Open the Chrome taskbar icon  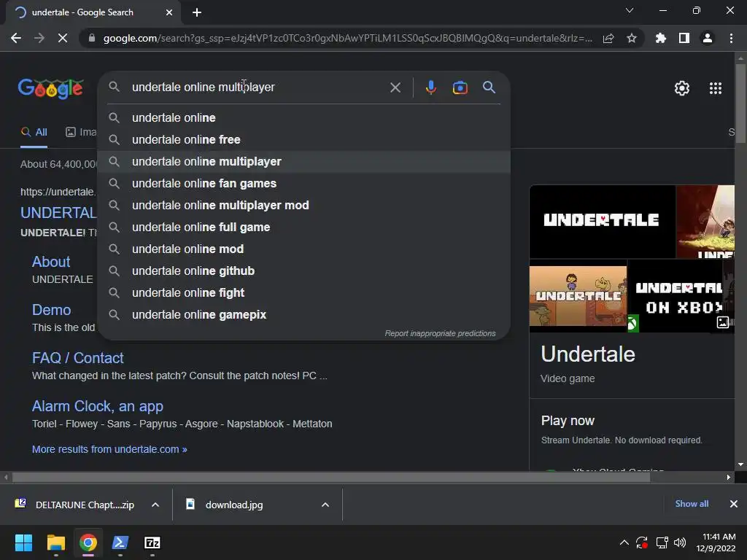tap(88, 542)
